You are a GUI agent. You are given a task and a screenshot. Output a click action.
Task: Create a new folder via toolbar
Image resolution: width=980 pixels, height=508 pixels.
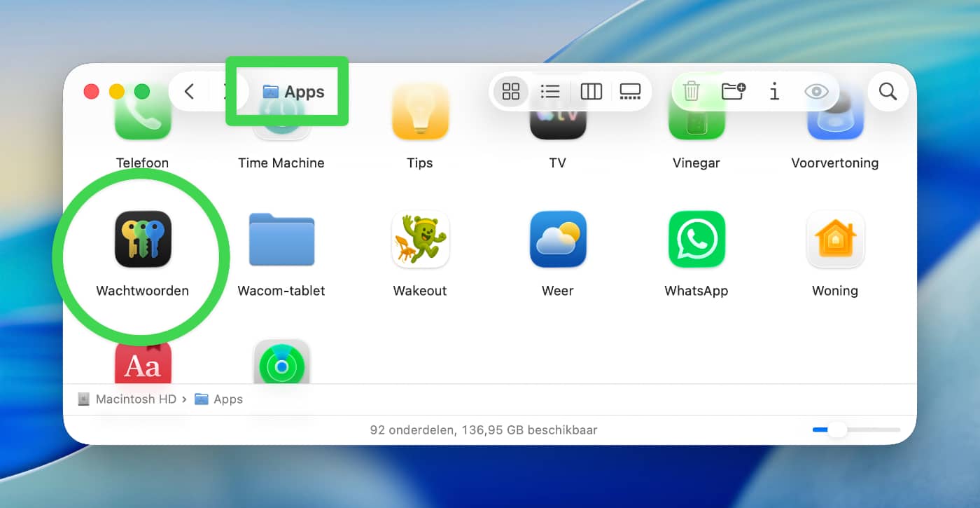point(733,91)
